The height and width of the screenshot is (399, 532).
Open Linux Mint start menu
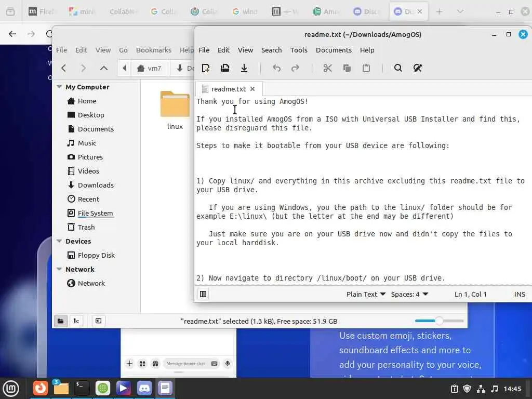[11, 388]
